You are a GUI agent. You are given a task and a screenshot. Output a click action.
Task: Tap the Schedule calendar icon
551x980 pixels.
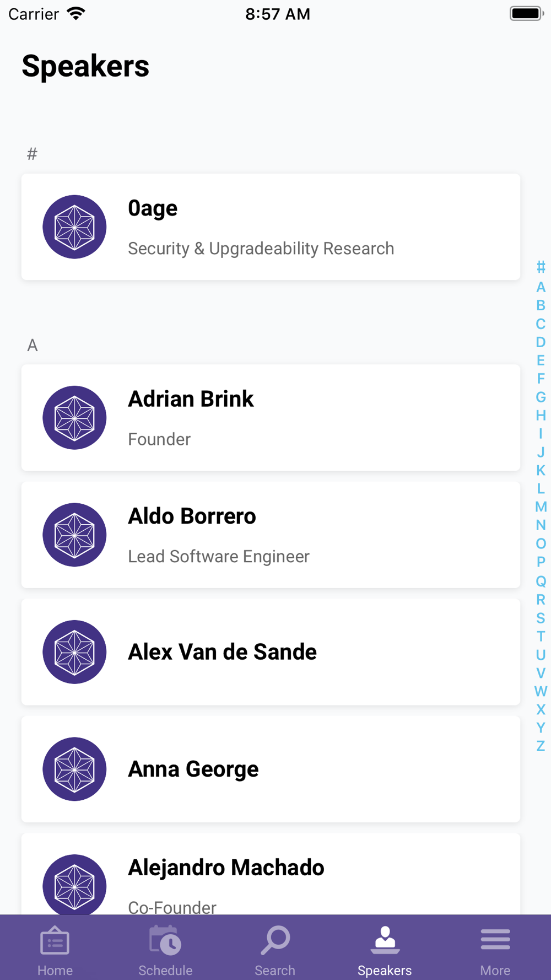pos(165,941)
